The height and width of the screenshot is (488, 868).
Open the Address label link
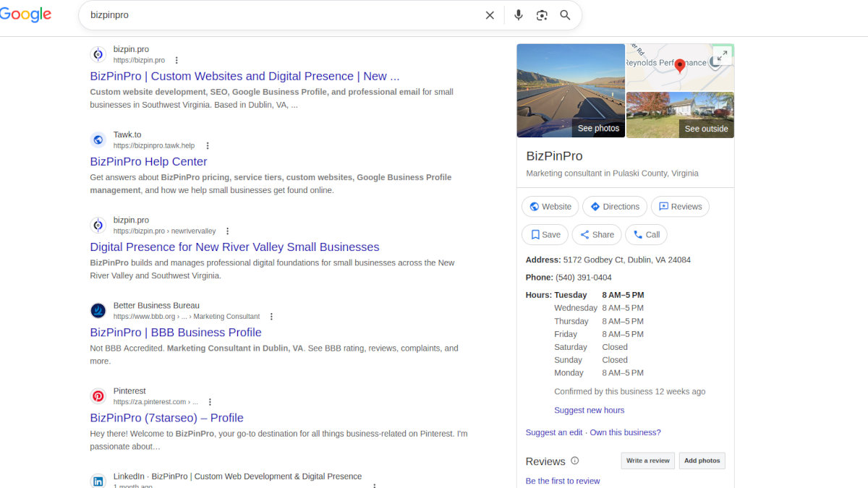[x=543, y=260]
